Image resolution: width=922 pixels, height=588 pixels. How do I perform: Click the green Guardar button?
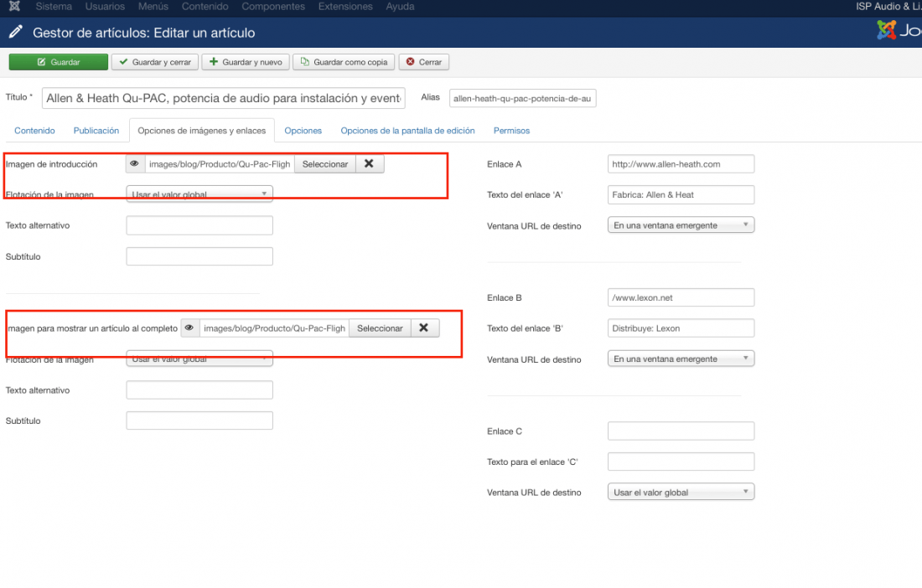(x=58, y=62)
